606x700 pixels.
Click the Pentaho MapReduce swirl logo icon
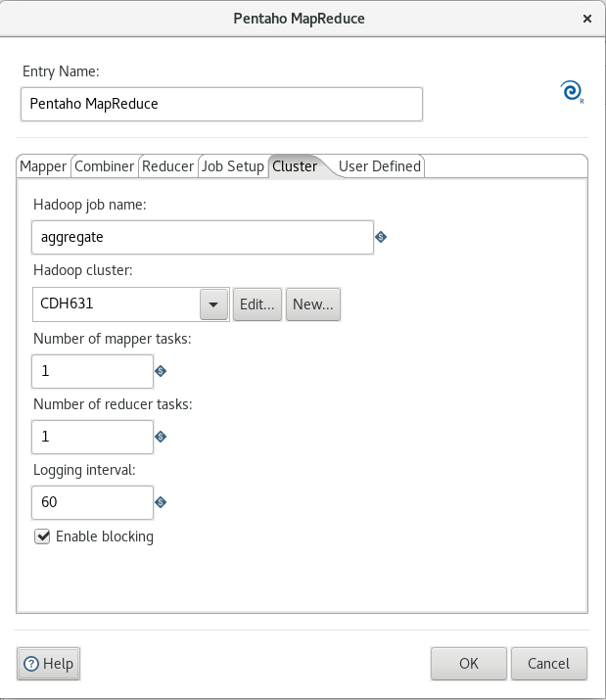(572, 91)
